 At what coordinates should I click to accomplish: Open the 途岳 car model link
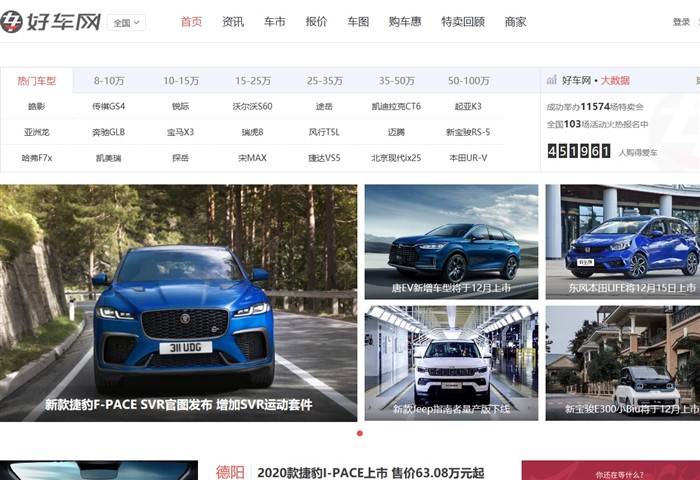(324, 106)
